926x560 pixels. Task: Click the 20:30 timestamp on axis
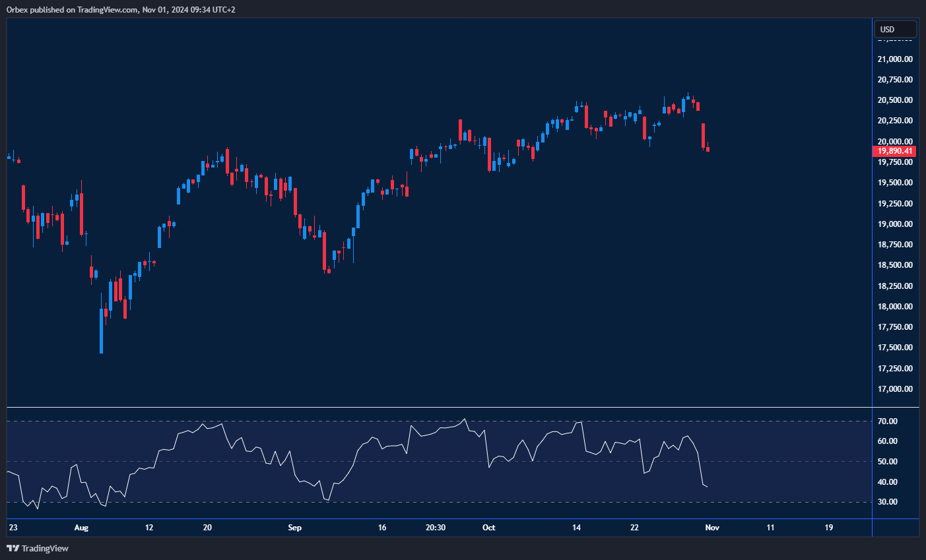[436, 528]
